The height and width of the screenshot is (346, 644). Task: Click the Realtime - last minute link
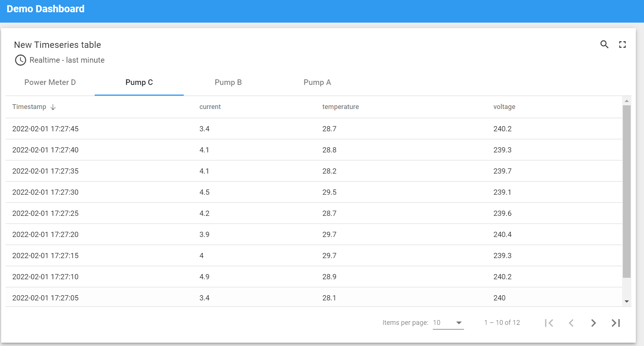[x=67, y=60]
